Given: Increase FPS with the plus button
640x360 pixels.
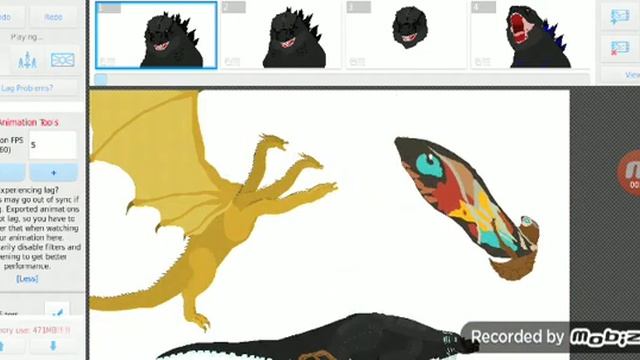Looking at the screenshot, I should 53,173.
